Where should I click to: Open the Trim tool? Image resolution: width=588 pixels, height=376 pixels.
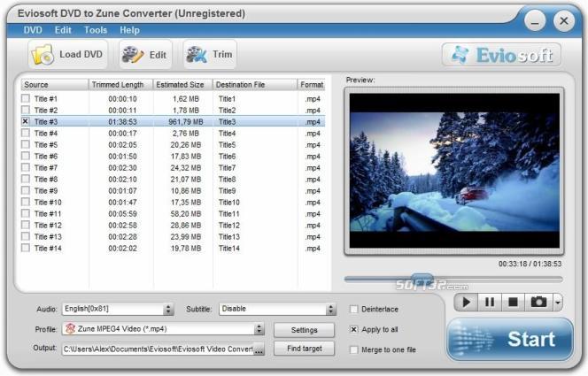(x=210, y=55)
